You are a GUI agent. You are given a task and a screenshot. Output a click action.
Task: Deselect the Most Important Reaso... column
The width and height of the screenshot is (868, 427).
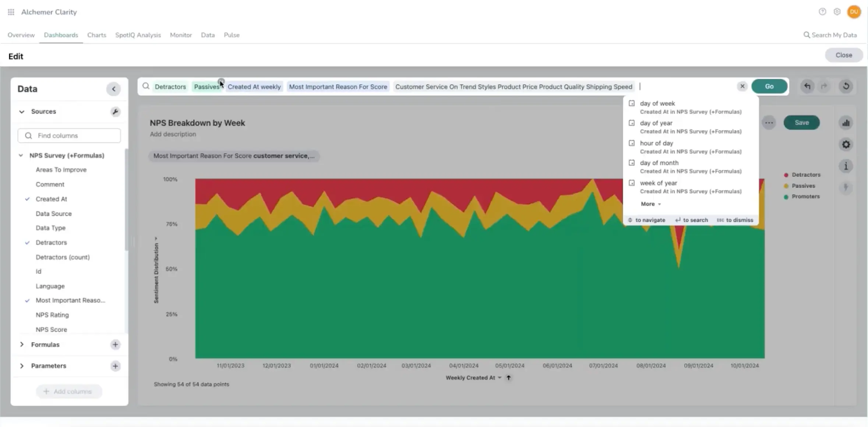pos(70,300)
